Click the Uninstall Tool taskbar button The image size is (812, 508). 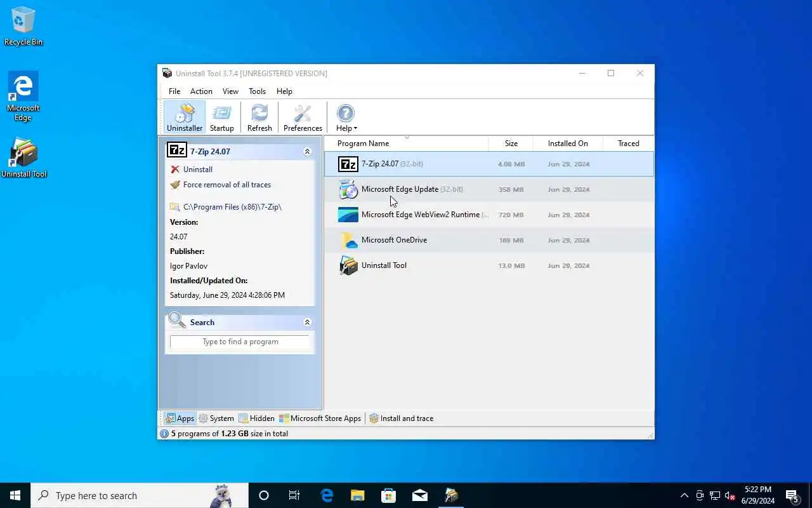(x=451, y=495)
